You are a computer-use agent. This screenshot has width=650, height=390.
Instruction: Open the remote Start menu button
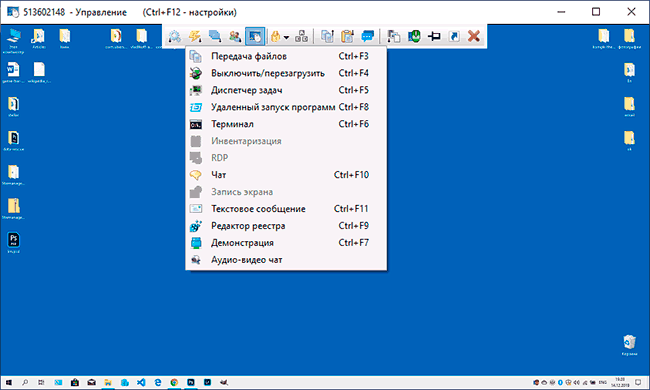[x=8, y=383]
